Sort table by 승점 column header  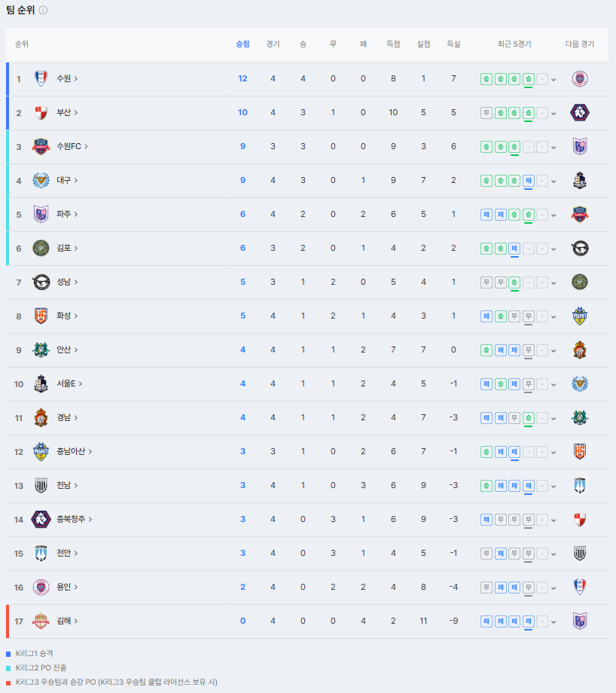click(x=242, y=44)
